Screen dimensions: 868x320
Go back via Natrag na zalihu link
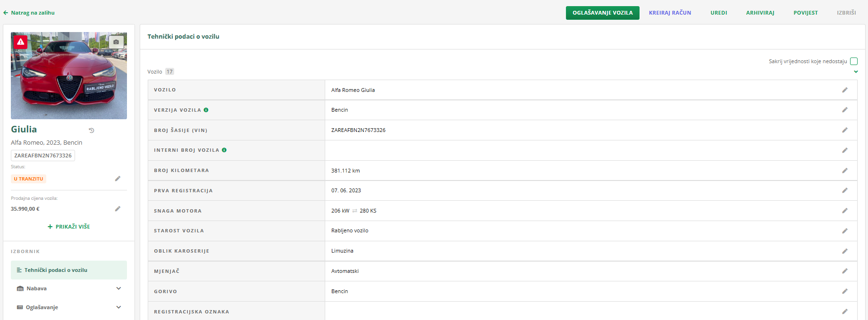29,13
